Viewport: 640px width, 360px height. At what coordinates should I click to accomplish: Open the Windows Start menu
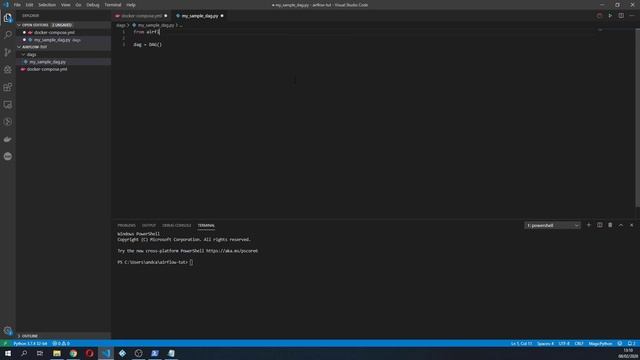point(8,353)
